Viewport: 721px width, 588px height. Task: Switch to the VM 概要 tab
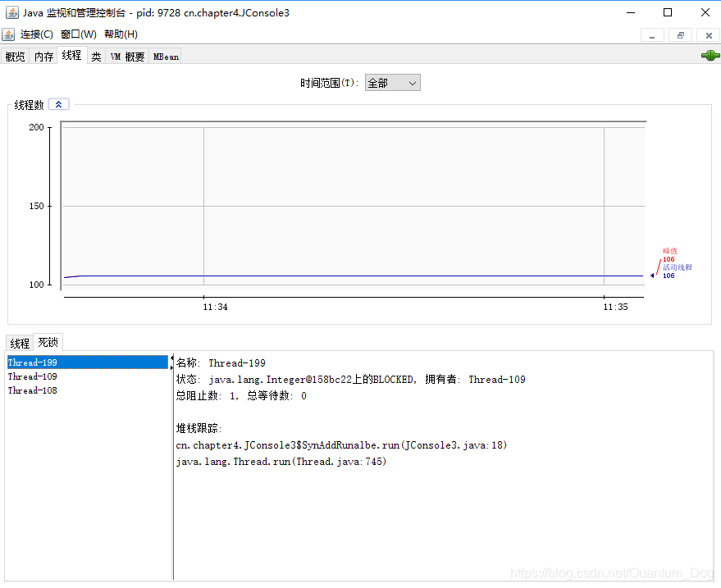127,57
